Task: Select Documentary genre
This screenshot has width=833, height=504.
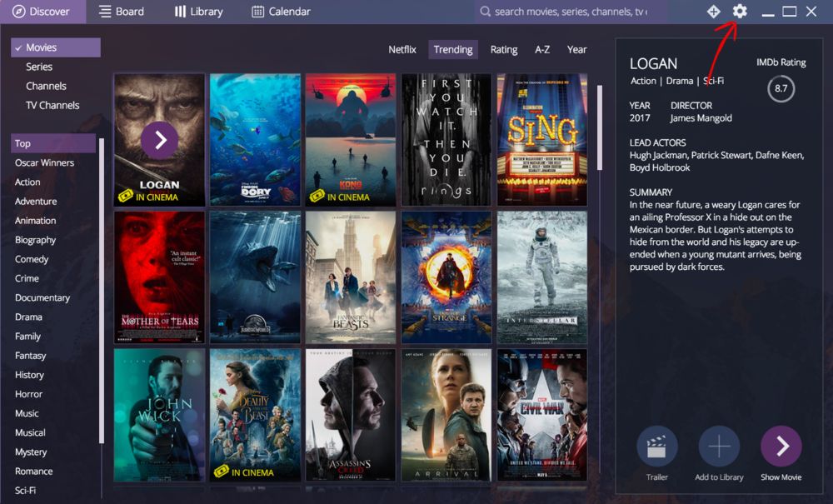Action: [x=42, y=297]
